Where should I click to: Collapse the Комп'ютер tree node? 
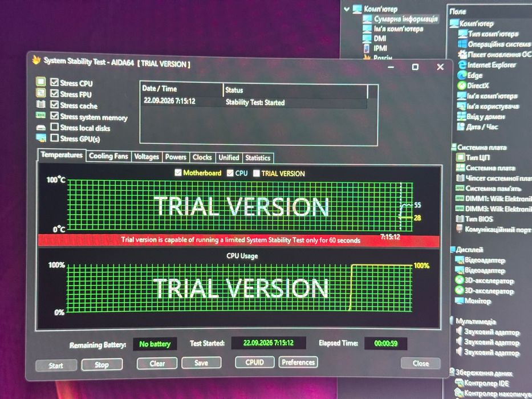(347, 9)
